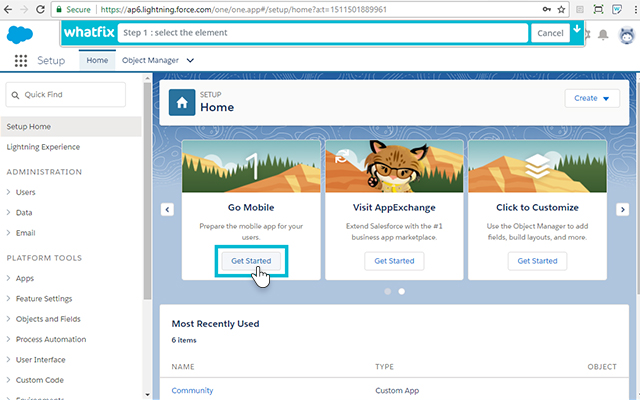This screenshot has height=400, width=640.
Task: Open the Community link
Action: pos(192,391)
